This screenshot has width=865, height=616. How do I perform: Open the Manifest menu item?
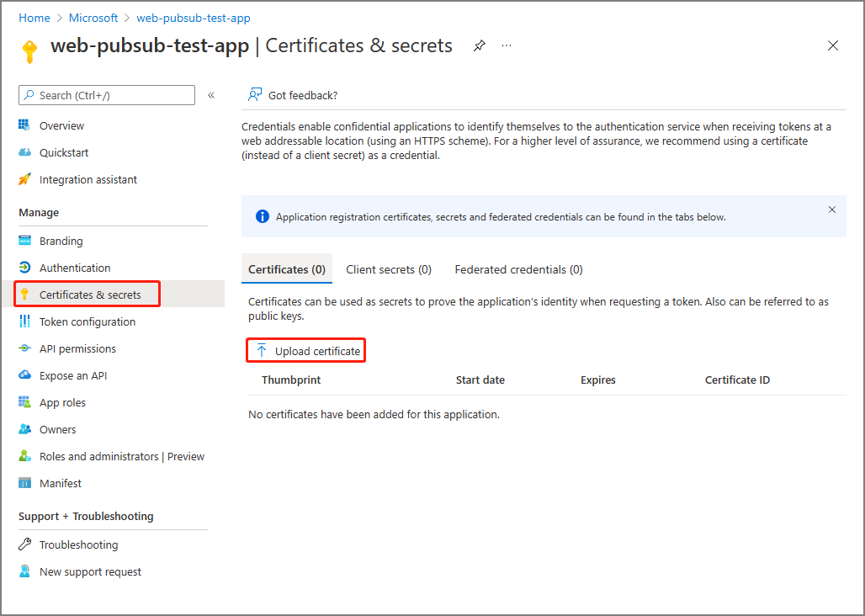coord(61,483)
